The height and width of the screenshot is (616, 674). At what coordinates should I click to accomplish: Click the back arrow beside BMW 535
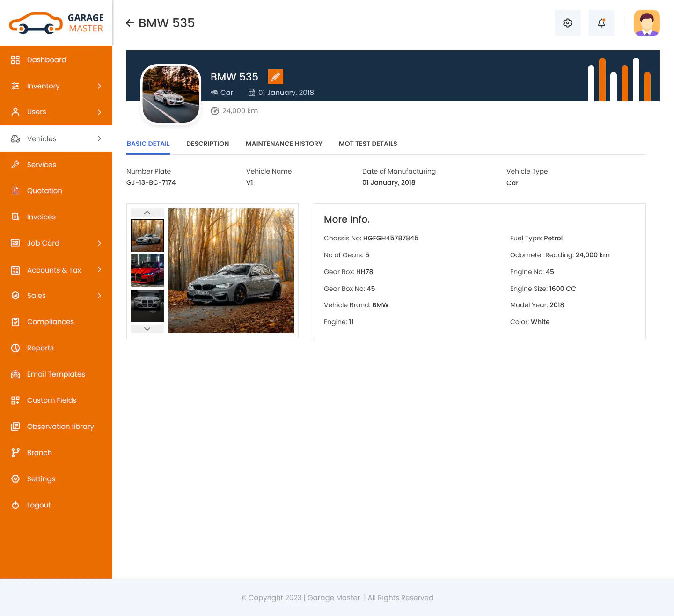pyautogui.click(x=130, y=23)
